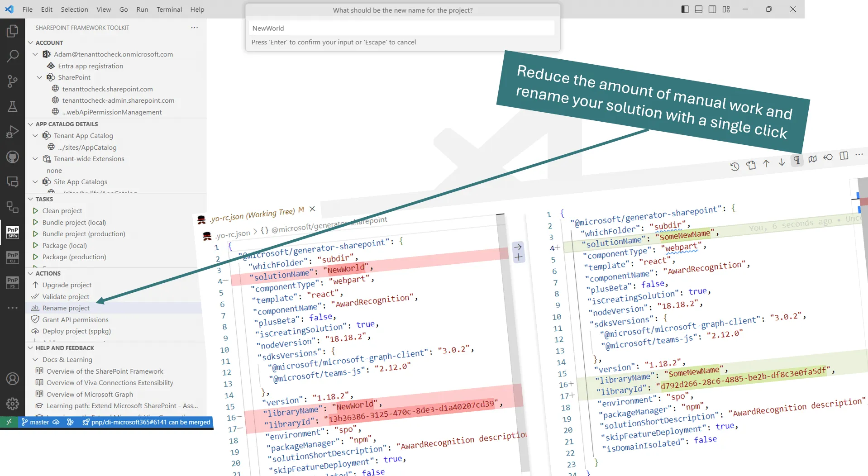Run the Rename project action
Screen dimensions: 868x476
coord(66,308)
